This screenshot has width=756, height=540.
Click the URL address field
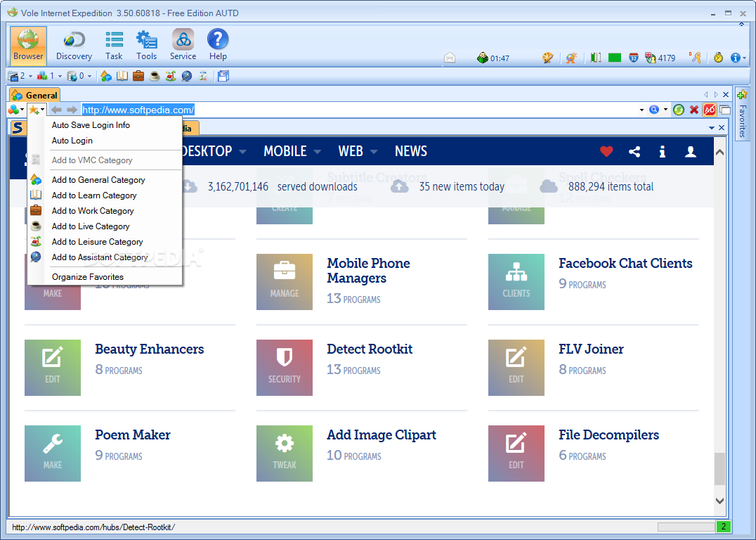359,110
